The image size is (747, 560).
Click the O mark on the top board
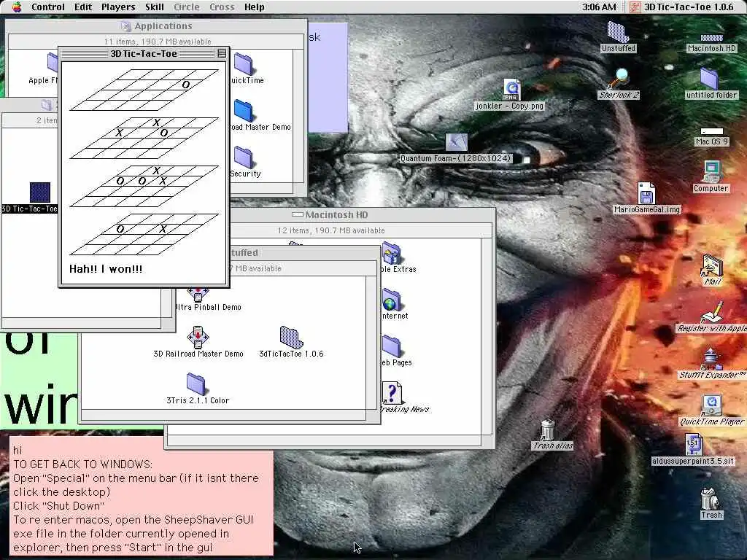pyautogui.click(x=185, y=85)
